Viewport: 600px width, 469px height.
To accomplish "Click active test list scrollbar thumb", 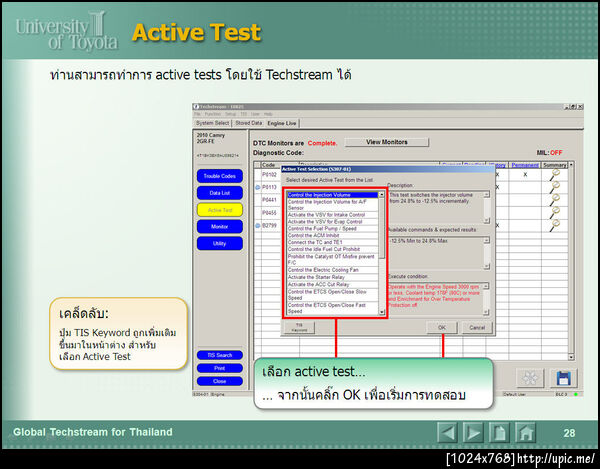I will coord(382,228).
